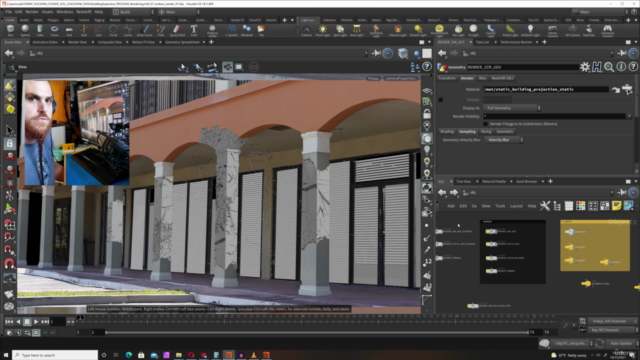The height and width of the screenshot is (360, 640).
Task: Toggle network list mode icon
Action: [x=569, y=206]
